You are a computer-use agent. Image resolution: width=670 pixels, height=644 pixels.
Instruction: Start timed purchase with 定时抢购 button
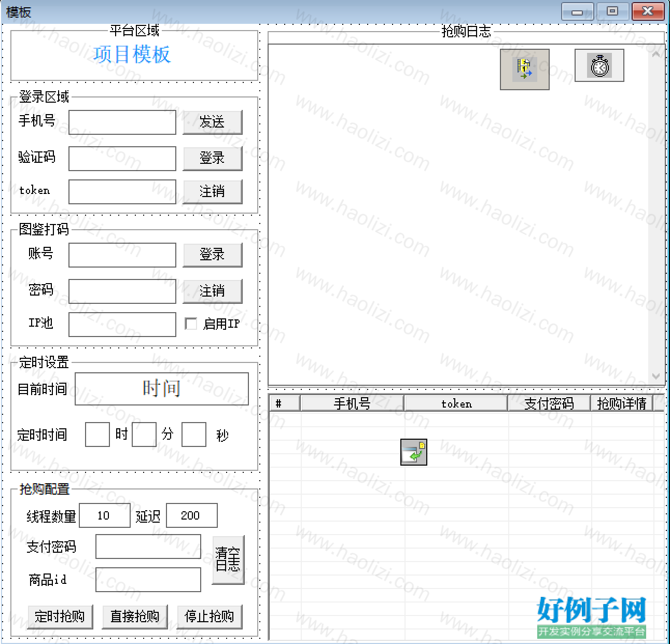point(60,617)
